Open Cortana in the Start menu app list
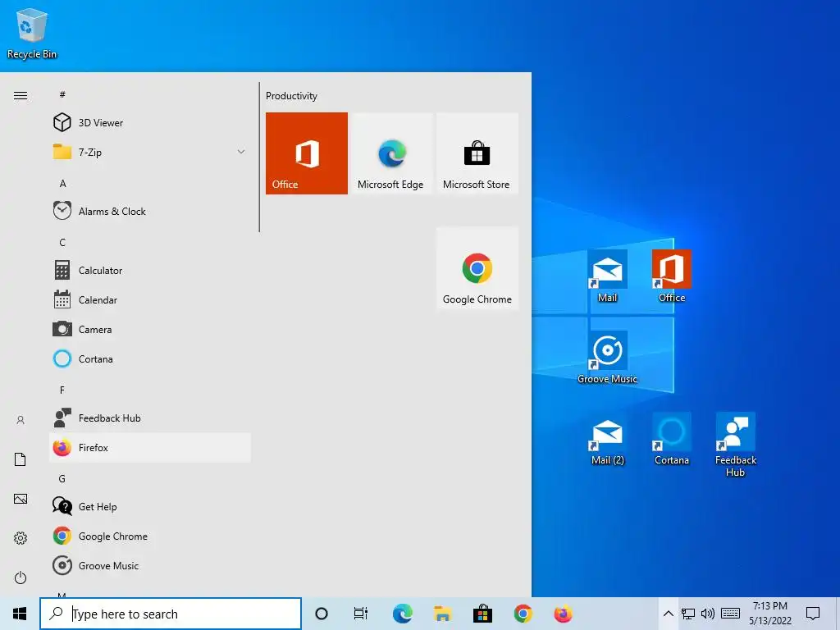 click(149, 359)
